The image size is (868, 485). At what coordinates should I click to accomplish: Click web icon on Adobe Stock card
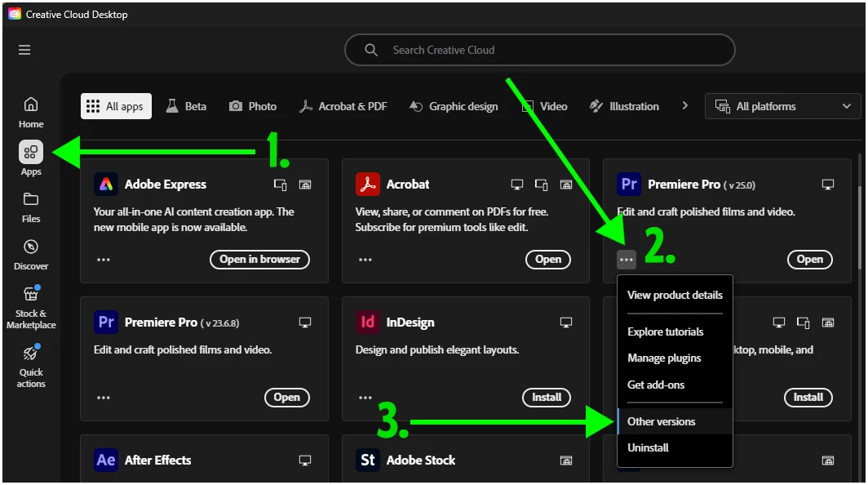tap(566, 461)
